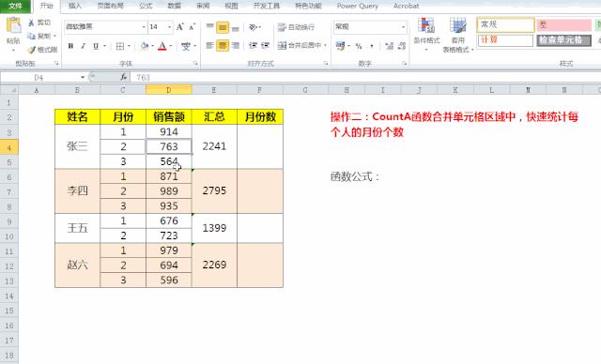
Task: Apply percent style format
Action: 359,46
